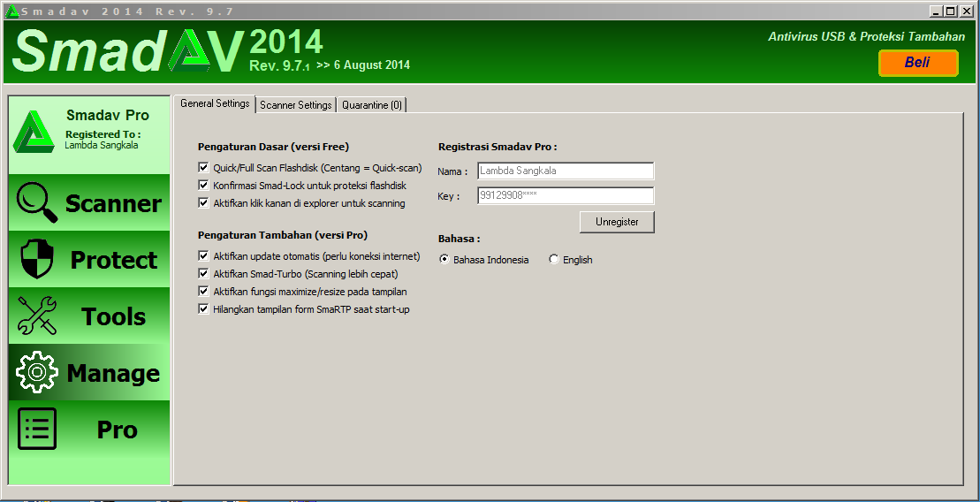Minimize the Smadav window
Viewport: 980px width, 502px height.
[936, 11]
